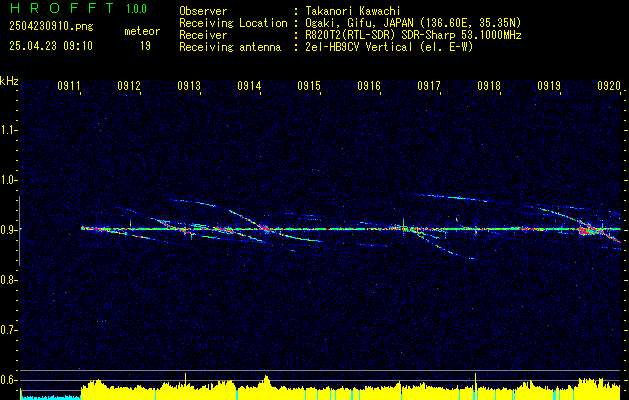
Task: Click the Receiving Location label
Action: (233, 23)
